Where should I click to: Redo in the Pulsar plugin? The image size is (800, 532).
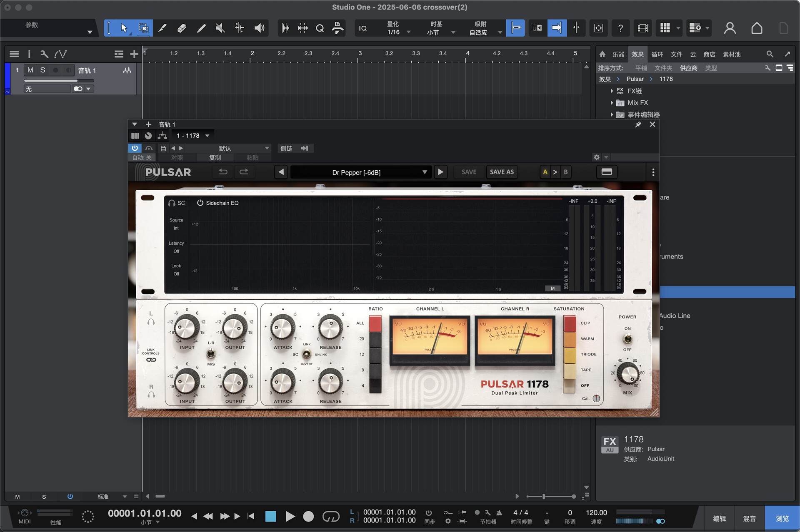coord(244,172)
